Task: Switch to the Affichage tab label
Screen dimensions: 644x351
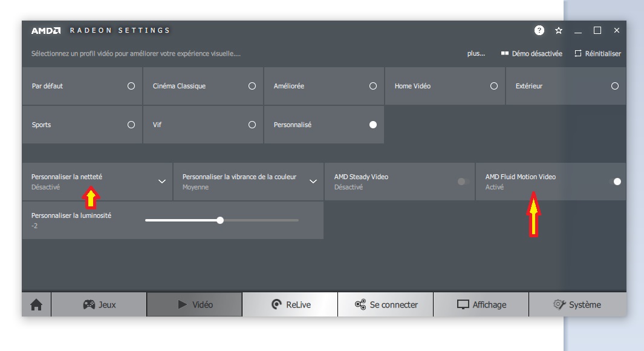Action: [x=490, y=304]
